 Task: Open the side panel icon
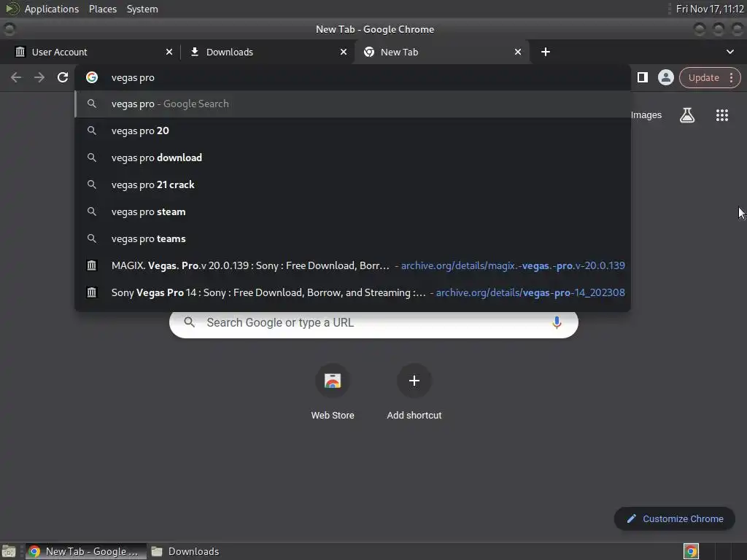pos(642,77)
